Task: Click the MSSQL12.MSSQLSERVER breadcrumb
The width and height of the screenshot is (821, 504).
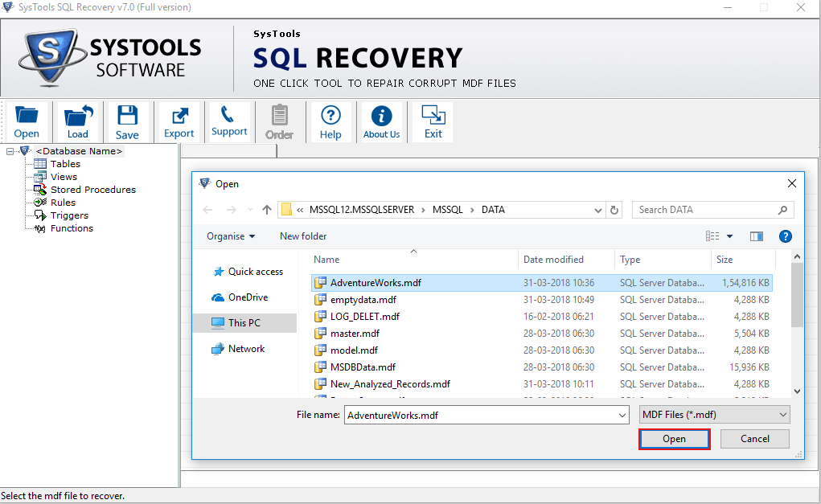Action: tap(361, 210)
